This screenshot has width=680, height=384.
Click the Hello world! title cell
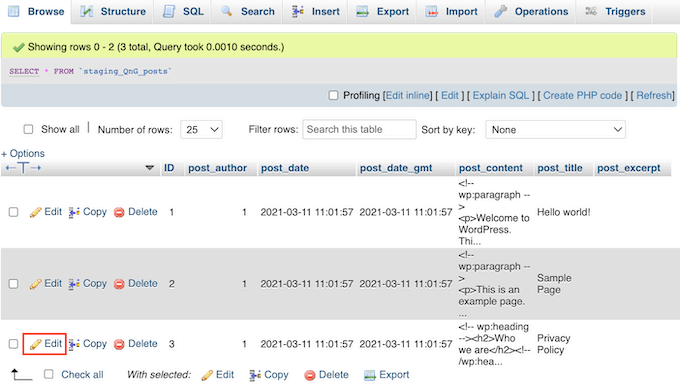pyautogui.click(x=563, y=212)
